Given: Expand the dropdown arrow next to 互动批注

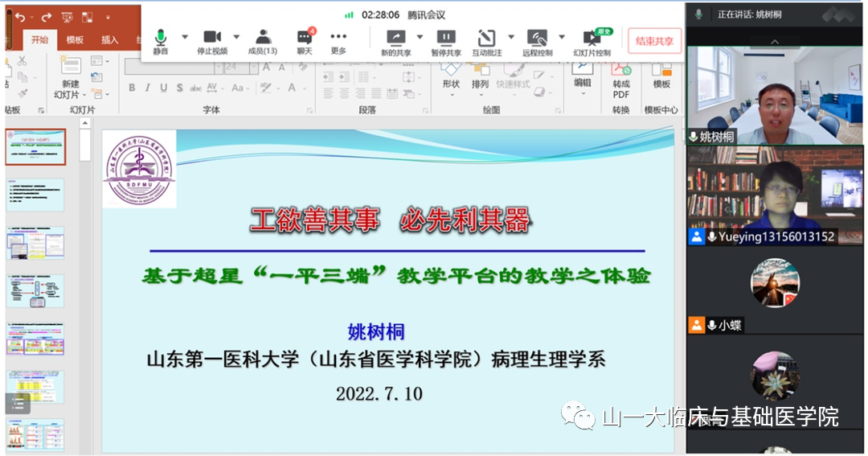Looking at the screenshot, I should (x=510, y=37).
